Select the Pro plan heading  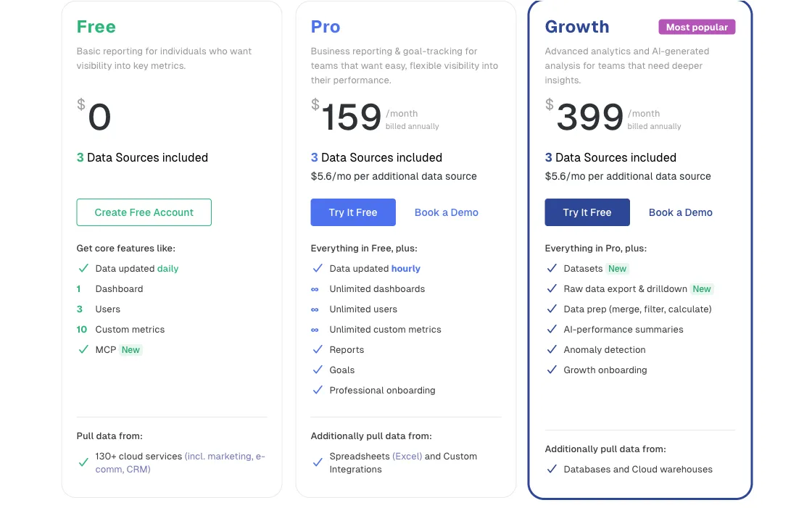click(325, 27)
